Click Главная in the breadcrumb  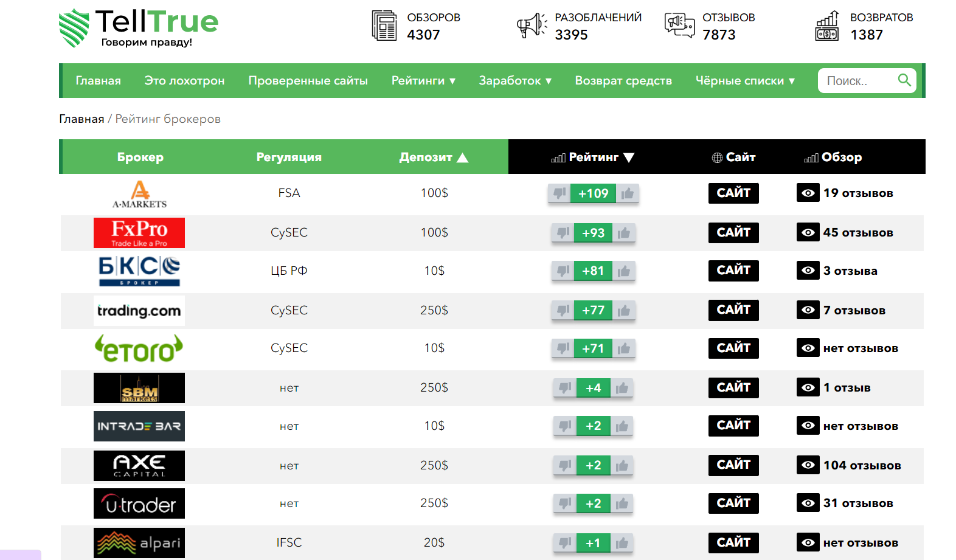click(x=81, y=119)
